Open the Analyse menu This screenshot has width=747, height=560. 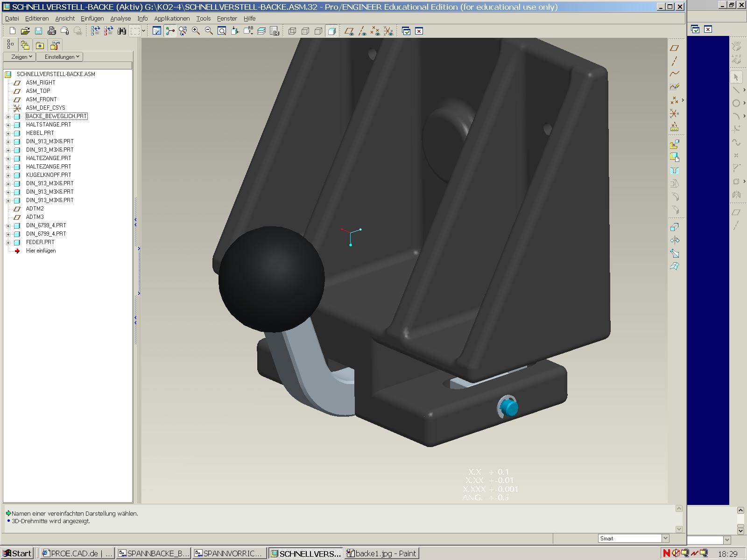click(120, 19)
